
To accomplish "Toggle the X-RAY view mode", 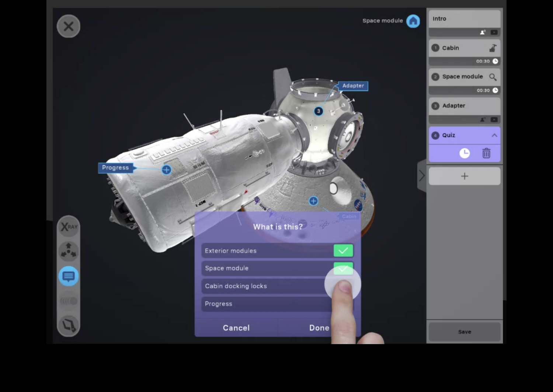I will (x=69, y=227).
